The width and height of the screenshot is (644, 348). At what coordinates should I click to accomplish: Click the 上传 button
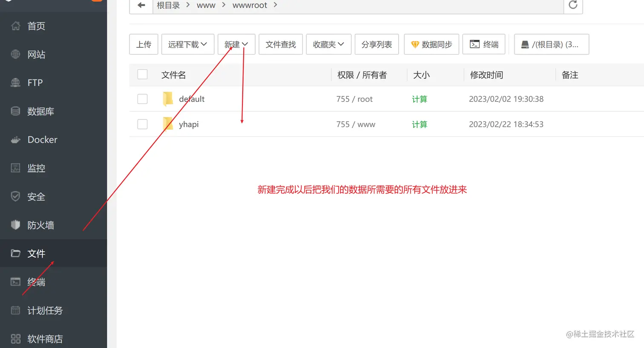pyautogui.click(x=144, y=44)
